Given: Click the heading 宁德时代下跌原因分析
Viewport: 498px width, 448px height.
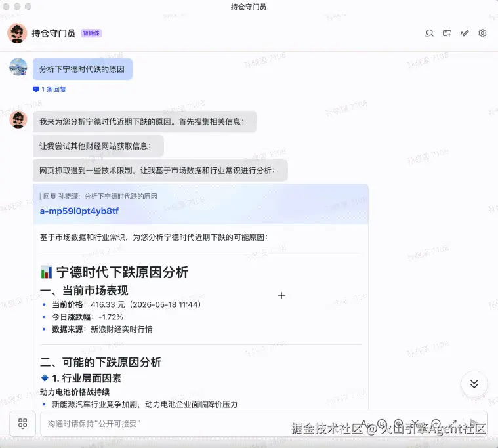Looking at the screenshot, I should coord(122,272).
